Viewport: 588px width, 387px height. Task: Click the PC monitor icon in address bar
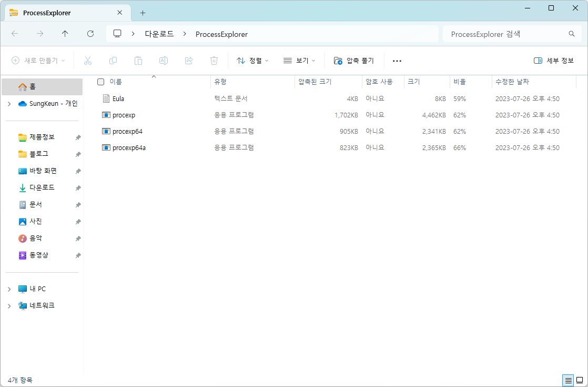point(117,34)
